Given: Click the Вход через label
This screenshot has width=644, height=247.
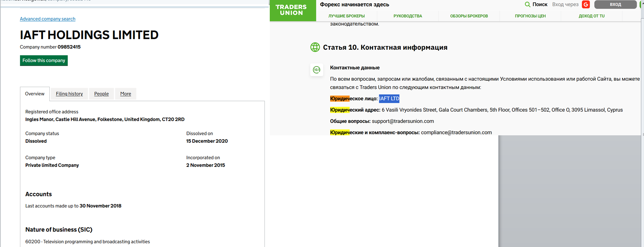Looking at the screenshot, I should pyautogui.click(x=565, y=4).
